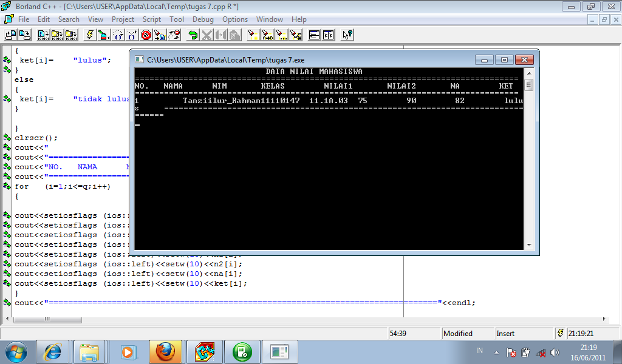
Task: Click Borland C++ taskbar button
Action: coord(204,352)
